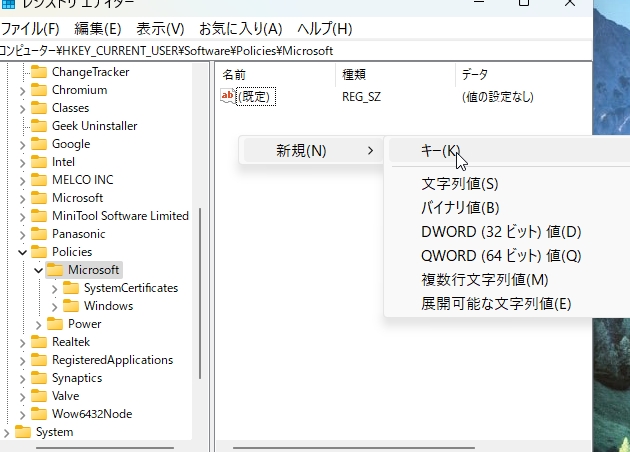Expand the Chromium key
This screenshot has height=452, width=630.
(x=22, y=91)
